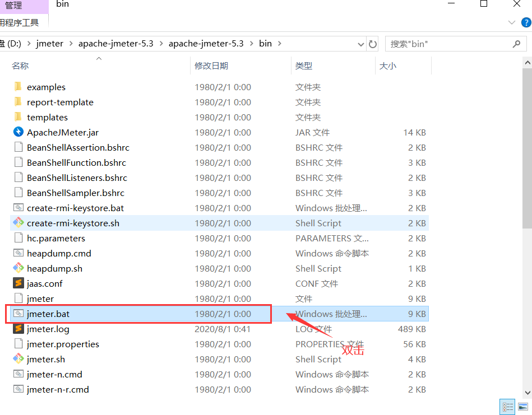This screenshot has height=415, width=532.
Task: Switch to large icons view layout
Action: (523, 407)
